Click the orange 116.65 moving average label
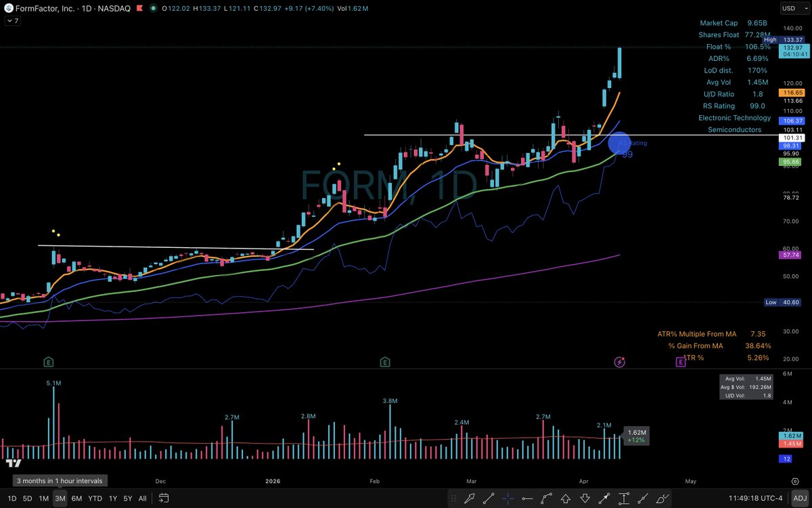This screenshot has width=812, height=508. click(792, 92)
